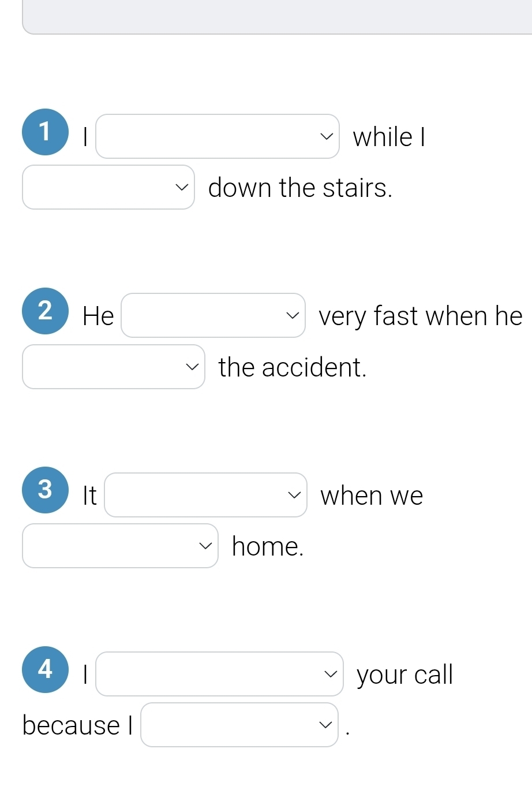This screenshot has width=532, height=801.
Task: Click the question number 2 badge
Action: click(45, 311)
